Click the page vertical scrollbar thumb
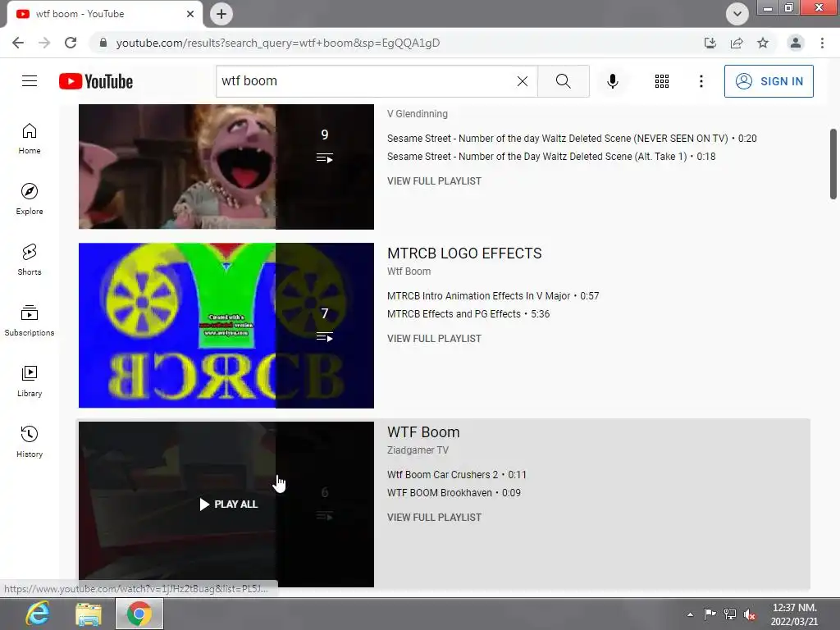Image resolution: width=840 pixels, height=630 pixels. (x=833, y=164)
